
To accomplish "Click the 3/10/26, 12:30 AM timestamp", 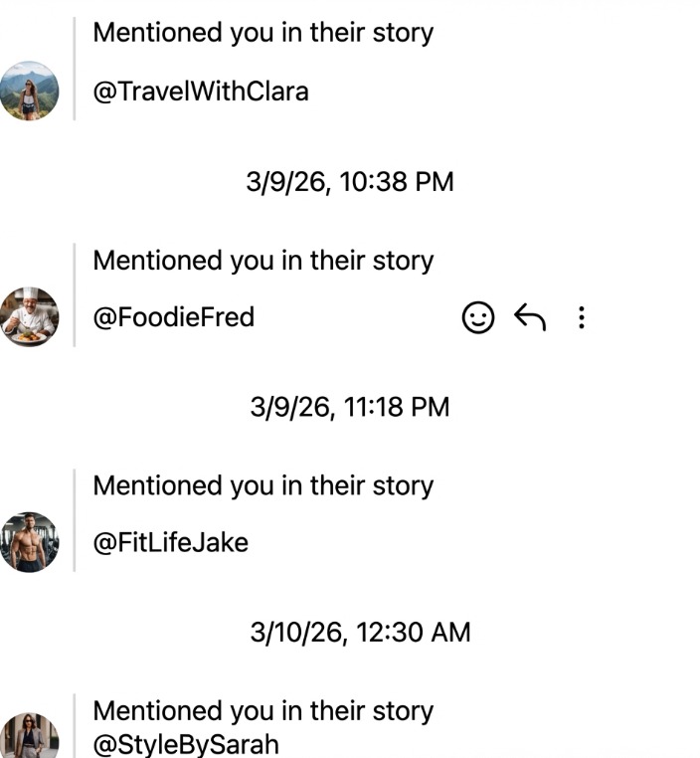I will coord(360,632).
